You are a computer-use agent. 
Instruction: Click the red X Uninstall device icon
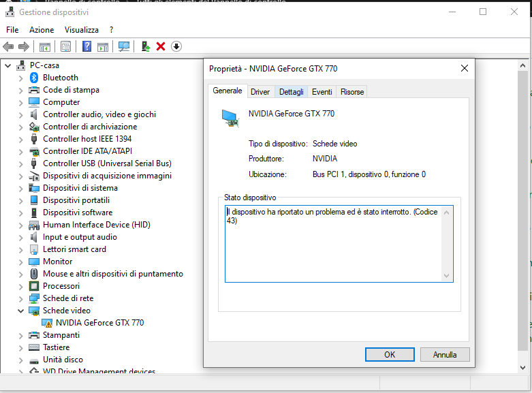click(x=161, y=46)
